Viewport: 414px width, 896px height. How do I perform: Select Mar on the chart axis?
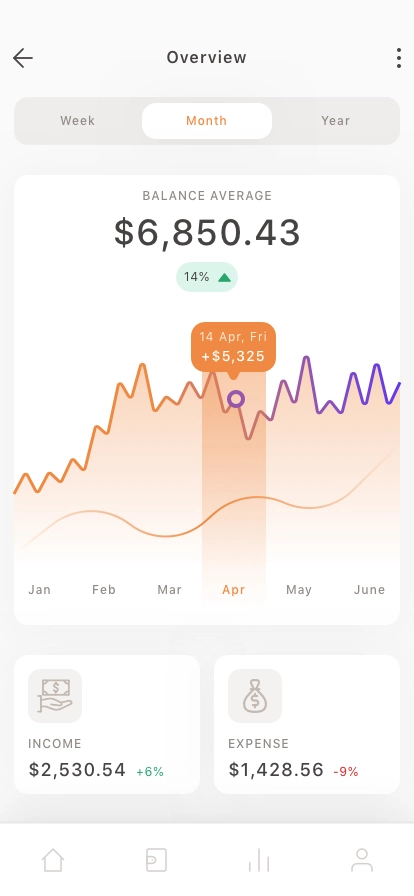point(169,590)
